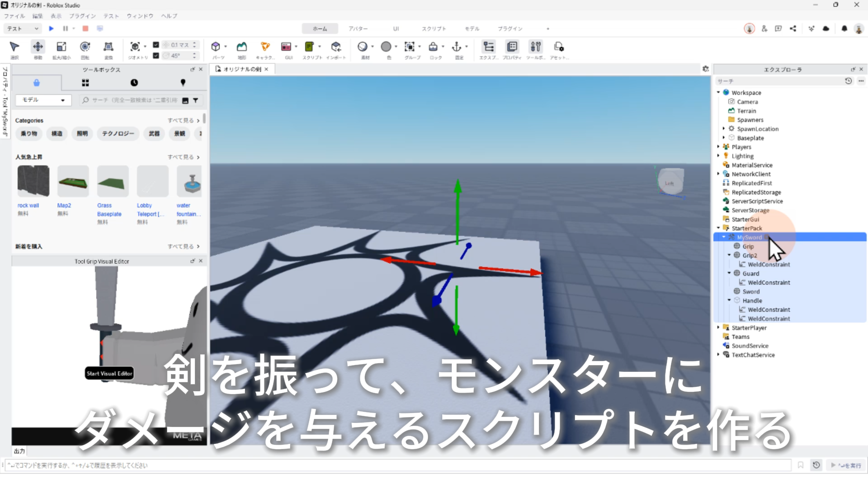
Task: Click the Start Visual Editor button
Action: (x=109, y=374)
